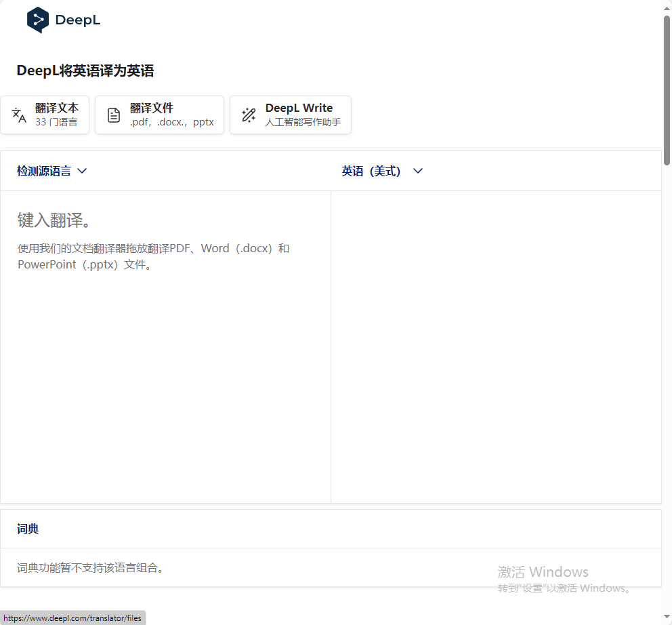Expand the chevron next to 英语（美式）
This screenshot has height=625, width=672.
click(418, 171)
